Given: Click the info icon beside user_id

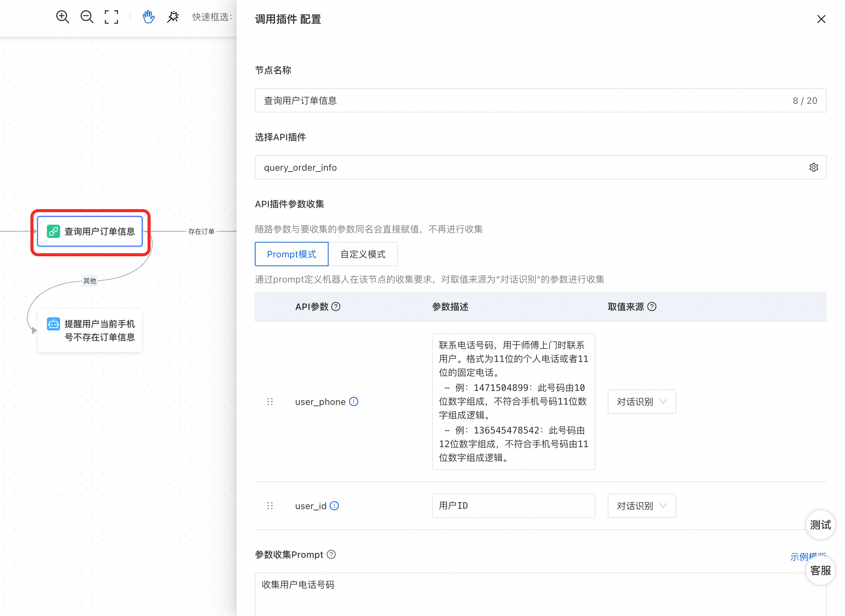Looking at the screenshot, I should point(334,506).
